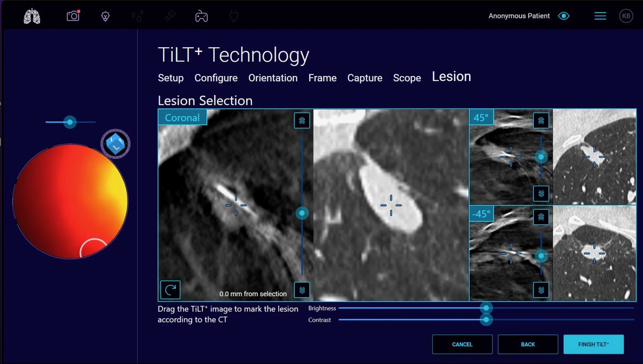Open the hamburger menu

click(x=600, y=16)
